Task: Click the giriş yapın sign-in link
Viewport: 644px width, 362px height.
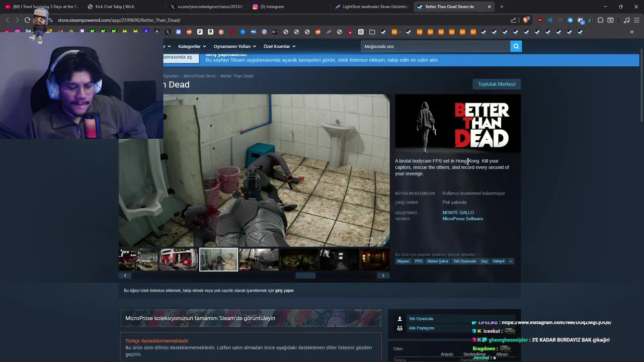Action: 284,291
